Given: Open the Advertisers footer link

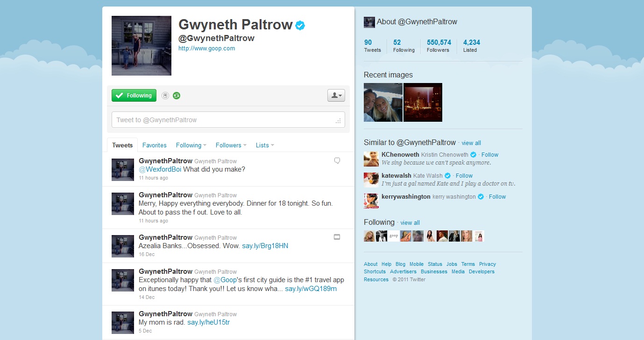Looking at the screenshot, I should point(403,271).
